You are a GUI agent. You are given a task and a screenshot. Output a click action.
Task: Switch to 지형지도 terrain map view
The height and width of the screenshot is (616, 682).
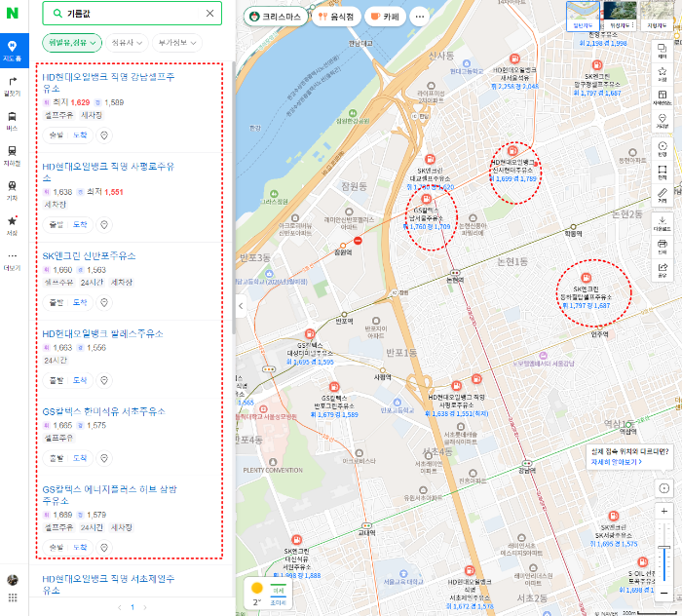657,17
